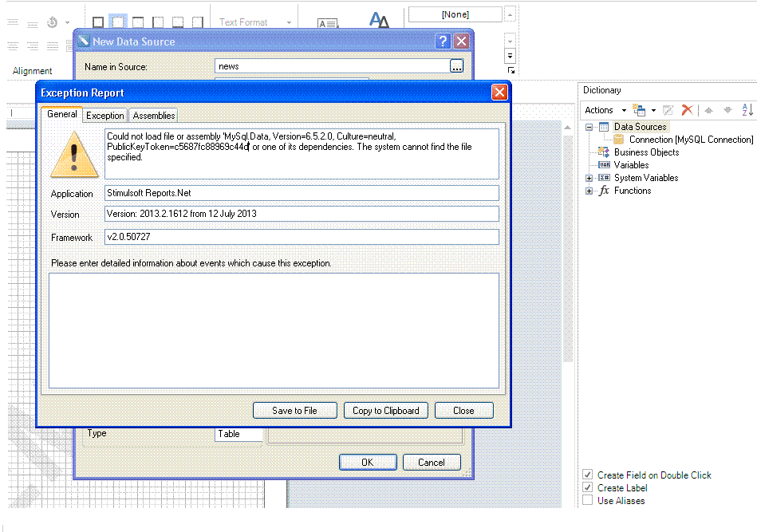Click the System Variables sigma icon
The height and width of the screenshot is (532, 757).
605,178
